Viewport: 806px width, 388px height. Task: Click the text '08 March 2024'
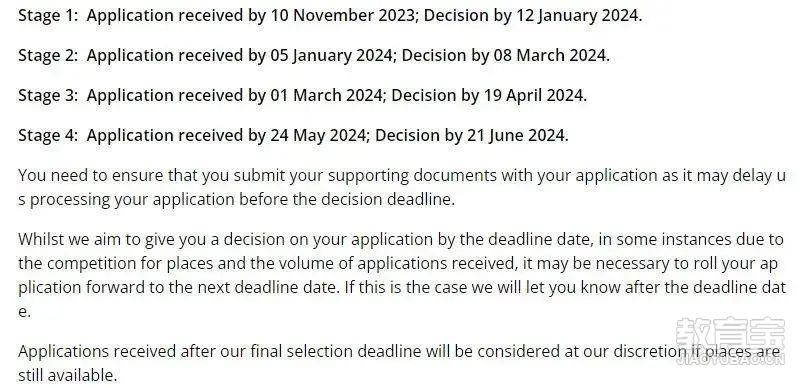pos(549,56)
